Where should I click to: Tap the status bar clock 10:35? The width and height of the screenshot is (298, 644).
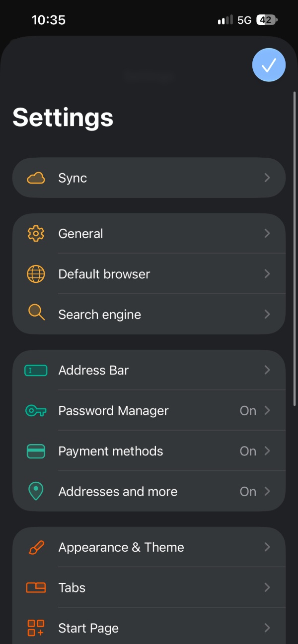point(49,20)
